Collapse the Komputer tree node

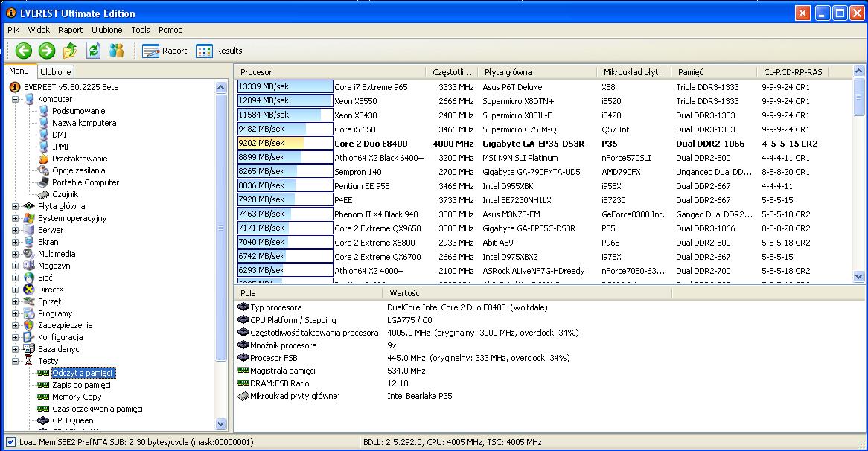16,99
